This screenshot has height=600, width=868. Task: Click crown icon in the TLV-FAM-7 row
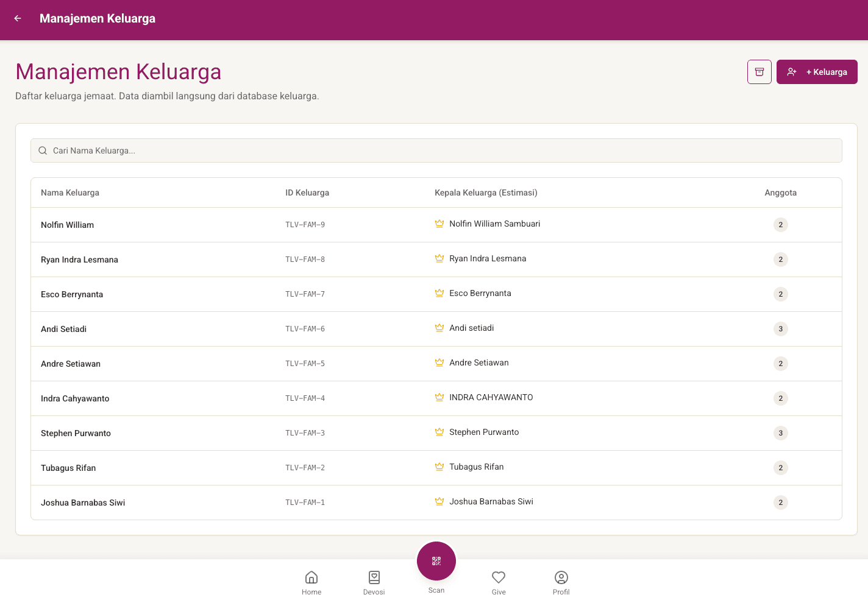(x=439, y=293)
